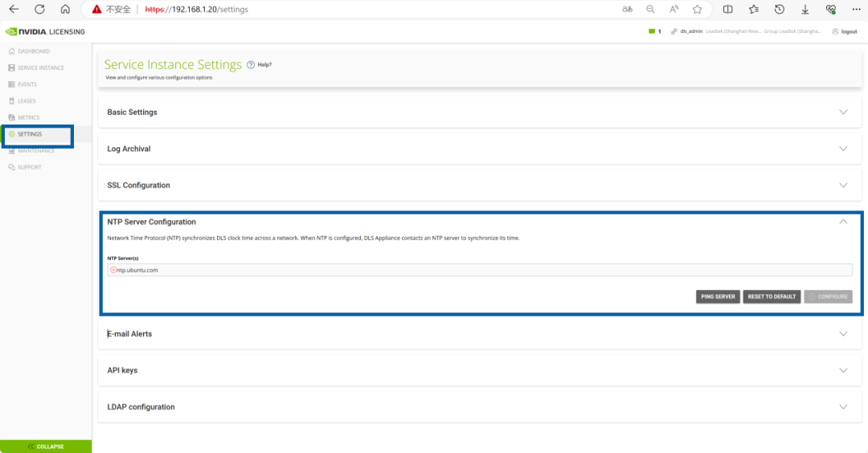Viewport: 868px width, 453px height.
Task: Click the Ping Server button
Action: pos(718,296)
